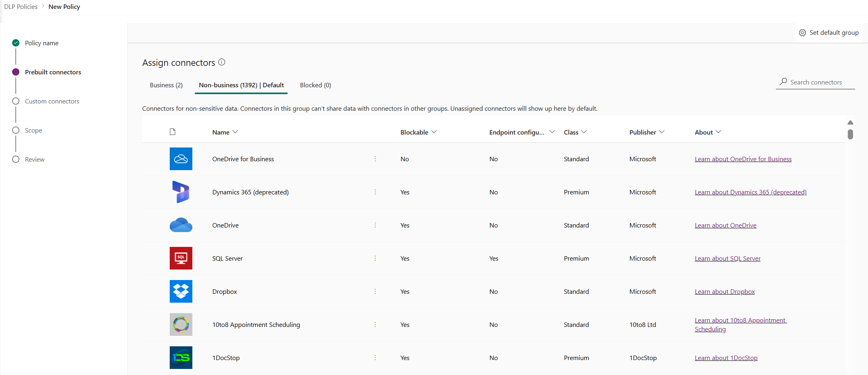This screenshot has height=375, width=868.
Task: Click the select-all document icon in header
Action: [173, 132]
